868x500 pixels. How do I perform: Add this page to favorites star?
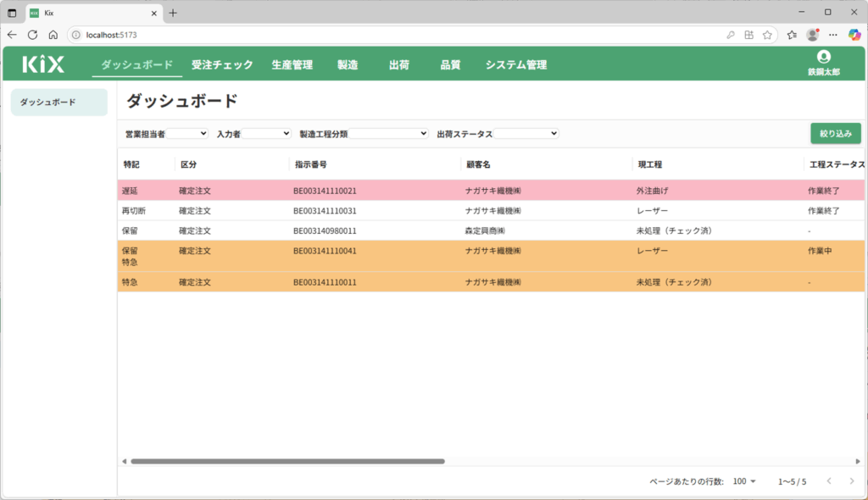[767, 35]
